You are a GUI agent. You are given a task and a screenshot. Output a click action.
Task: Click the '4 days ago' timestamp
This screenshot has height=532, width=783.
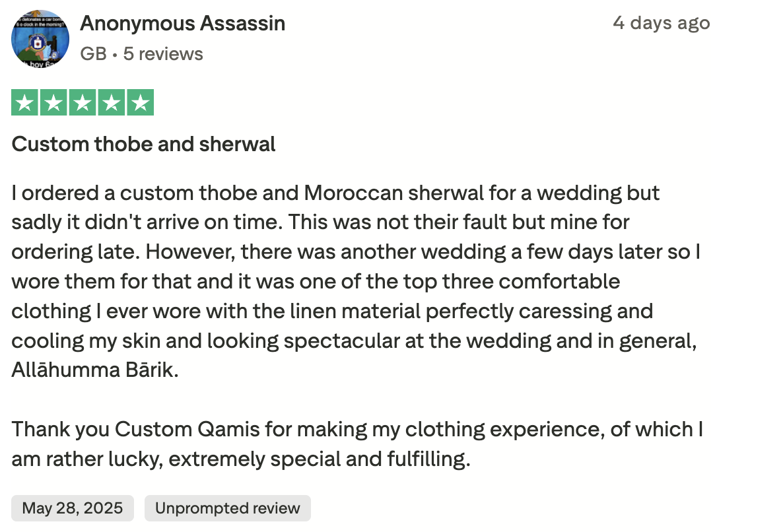(661, 23)
